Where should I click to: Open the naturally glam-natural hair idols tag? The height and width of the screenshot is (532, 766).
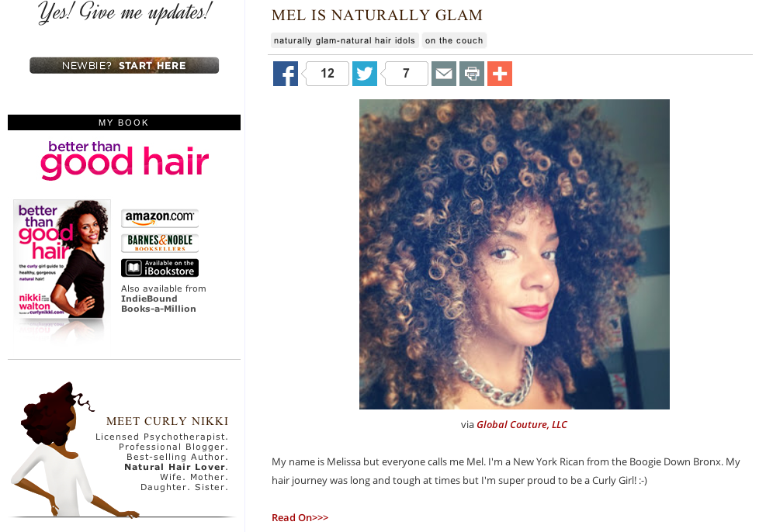345,40
